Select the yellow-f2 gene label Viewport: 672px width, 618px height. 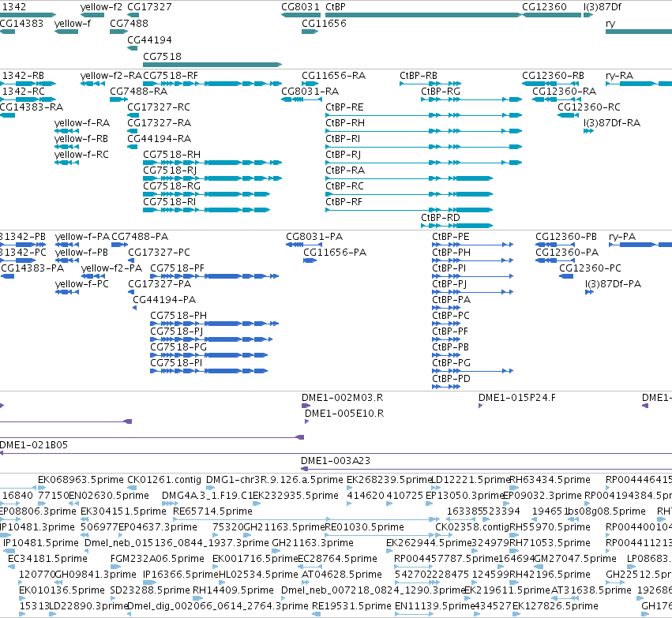(x=101, y=7)
